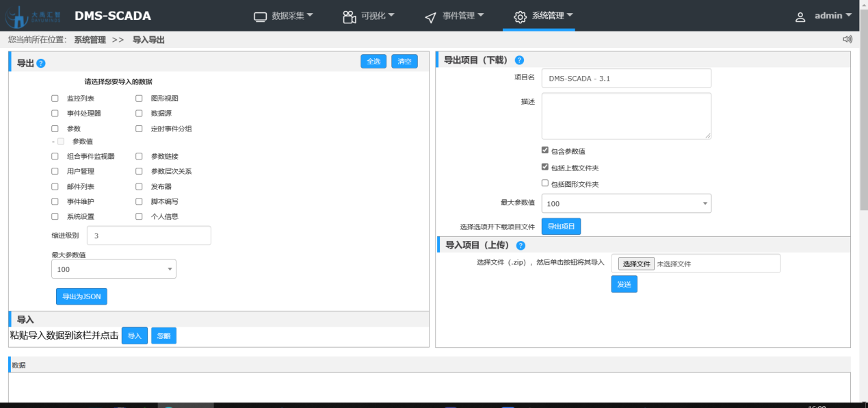Click the 导入 button

pyautogui.click(x=135, y=335)
